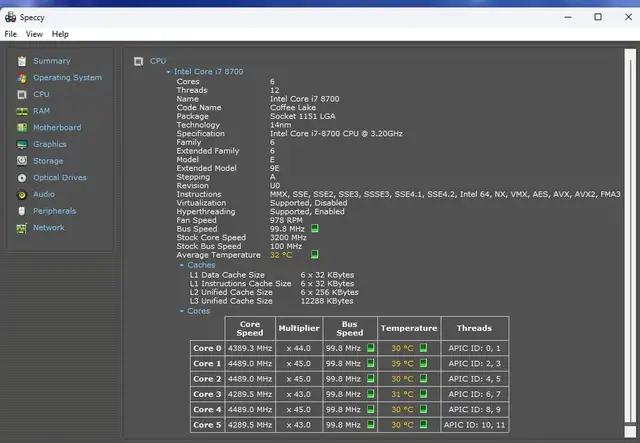This screenshot has height=443, width=640.
Task: Click the Optical Drives disc icon
Action: 22,178
